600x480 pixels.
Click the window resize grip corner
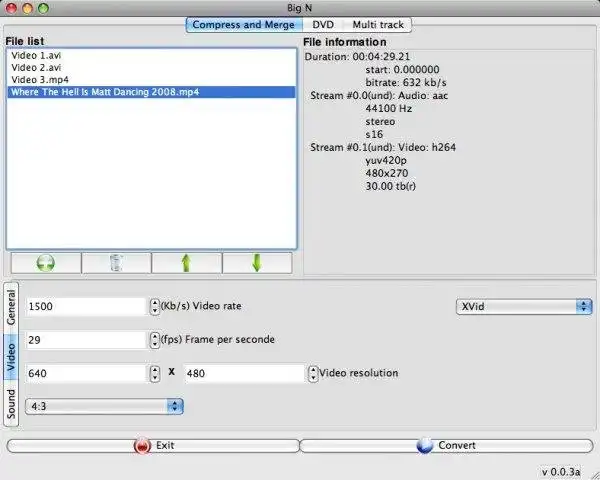point(594,475)
